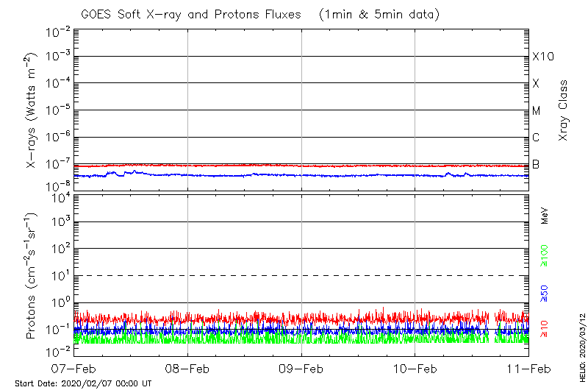The width and height of the screenshot is (588, 390).
Task: Click the 11-Feb date tick label
Action: click(528, 369)
